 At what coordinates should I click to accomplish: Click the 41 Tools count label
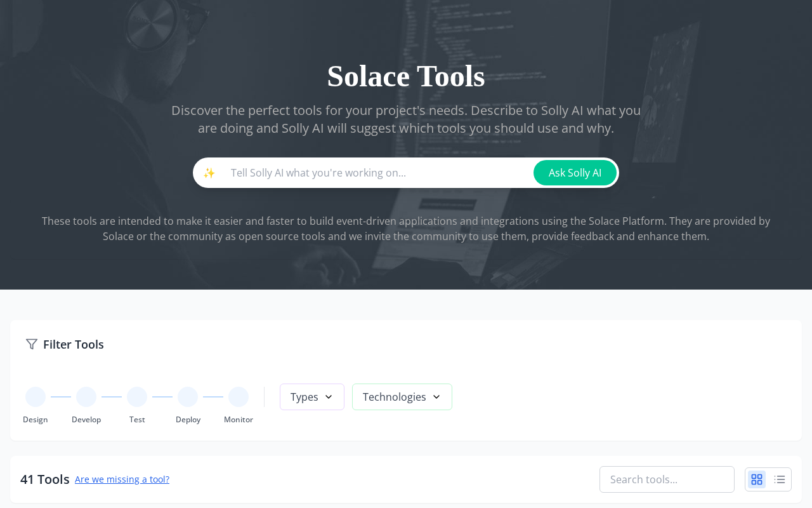[x=45, y=479]
